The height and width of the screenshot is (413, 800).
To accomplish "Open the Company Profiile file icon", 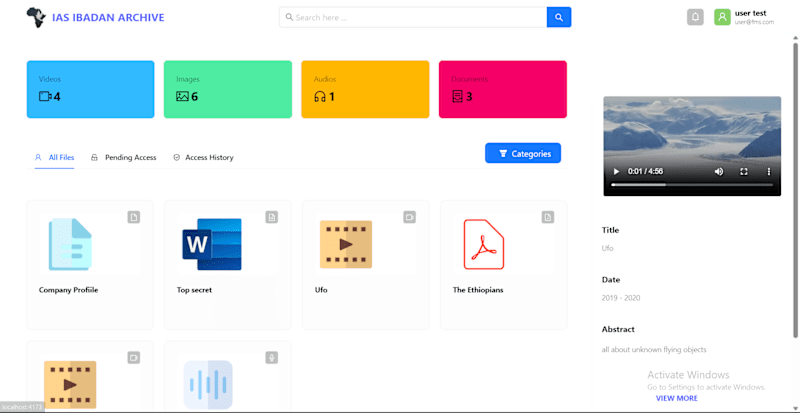I will coord(70,244).
